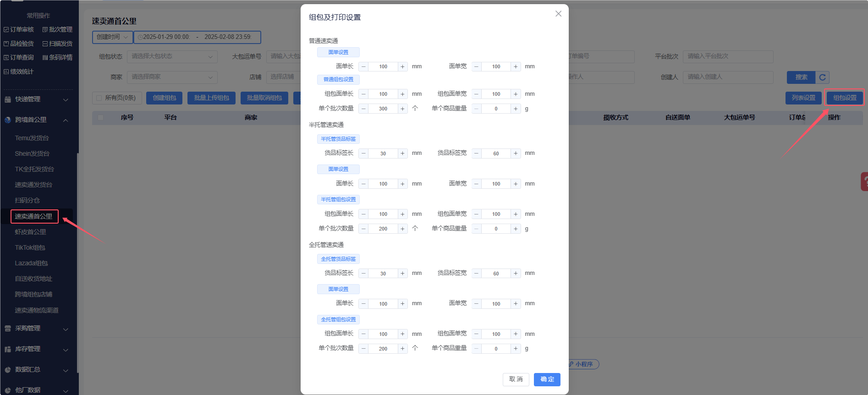
Task: Decrease 单个批次数量 under 半托管速卖通
Action: pyautogui.click(x=363, y=229)
